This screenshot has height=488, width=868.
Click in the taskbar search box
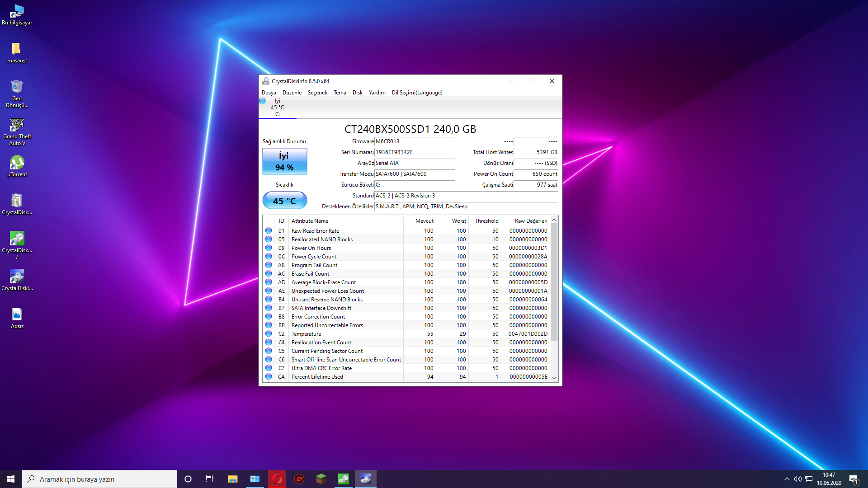coord(99,479)
